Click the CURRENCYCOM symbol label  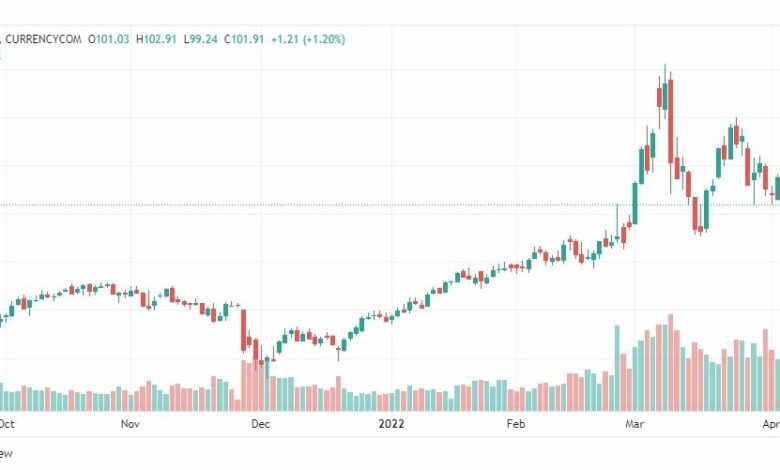click(x=43, y=39)
